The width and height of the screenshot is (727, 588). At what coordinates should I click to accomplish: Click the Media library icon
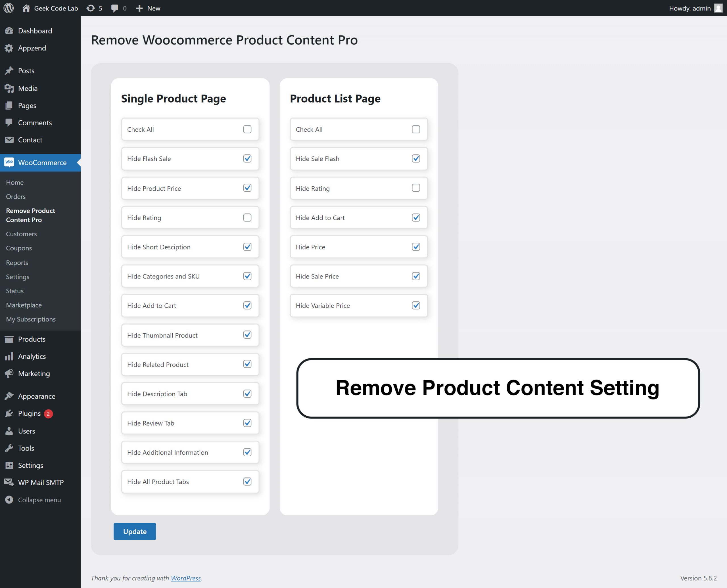[x=9, y=88]
